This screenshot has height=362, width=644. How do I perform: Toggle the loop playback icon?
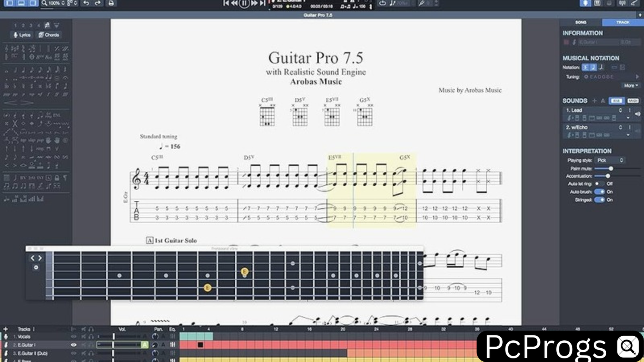click(x=382, y=3)
